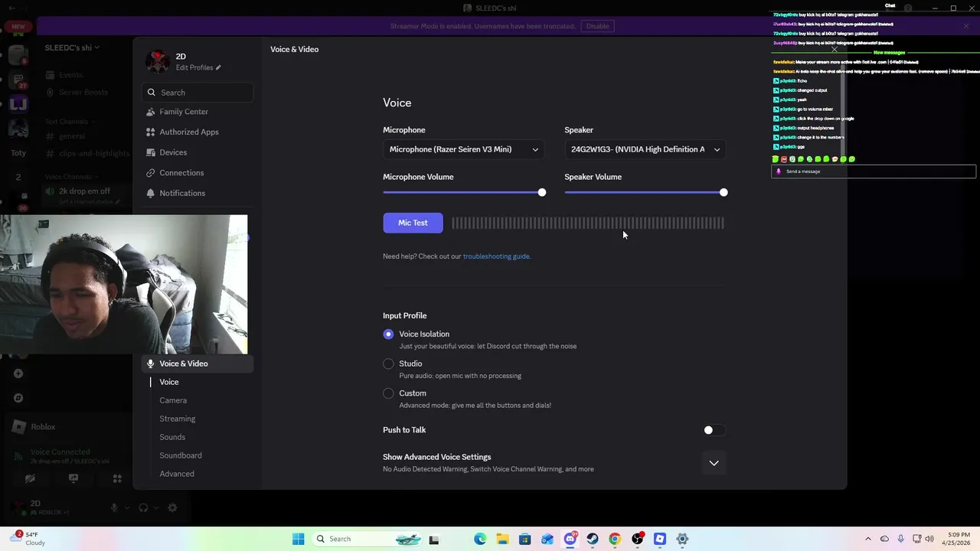Open Roblox from taskbar
This screenshot has height=551, width=980.
(x=660, y=539)
